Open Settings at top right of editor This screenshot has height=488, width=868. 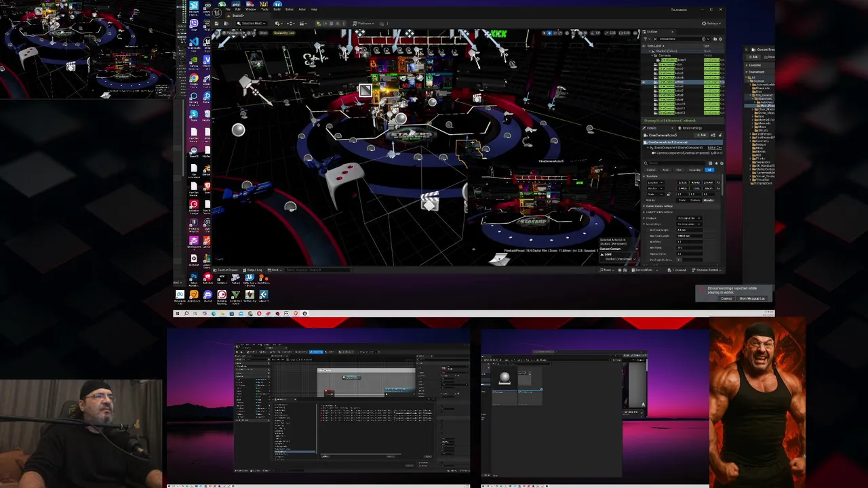tap(711, 24)
